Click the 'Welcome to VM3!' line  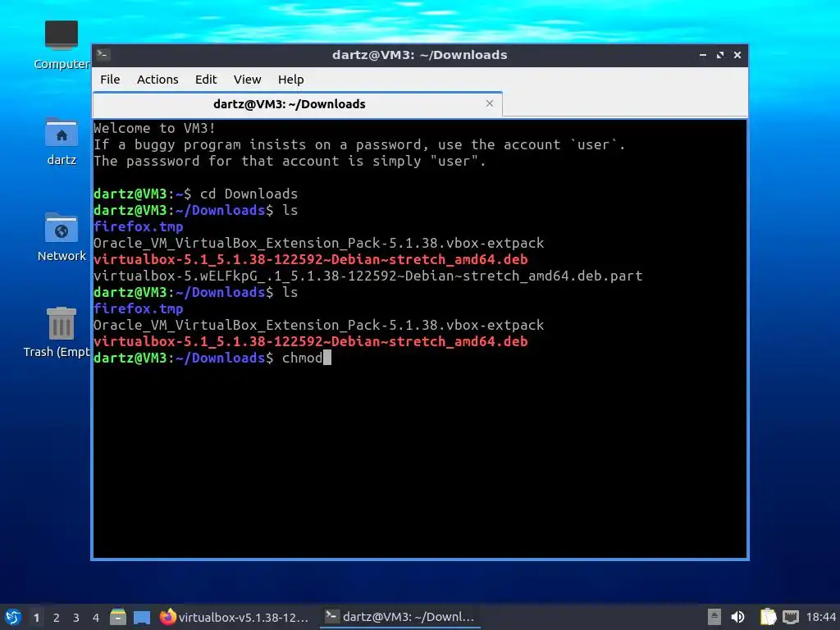click(154, 129)
